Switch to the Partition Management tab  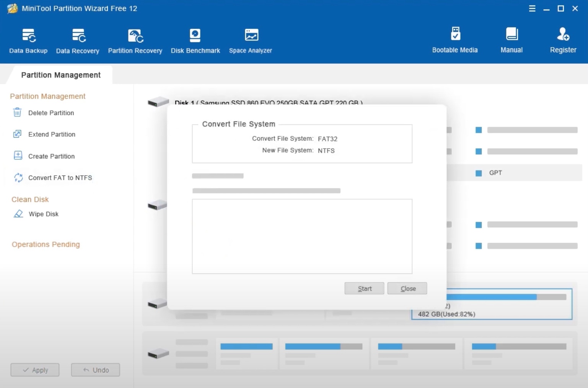click(x=61, y=75)
